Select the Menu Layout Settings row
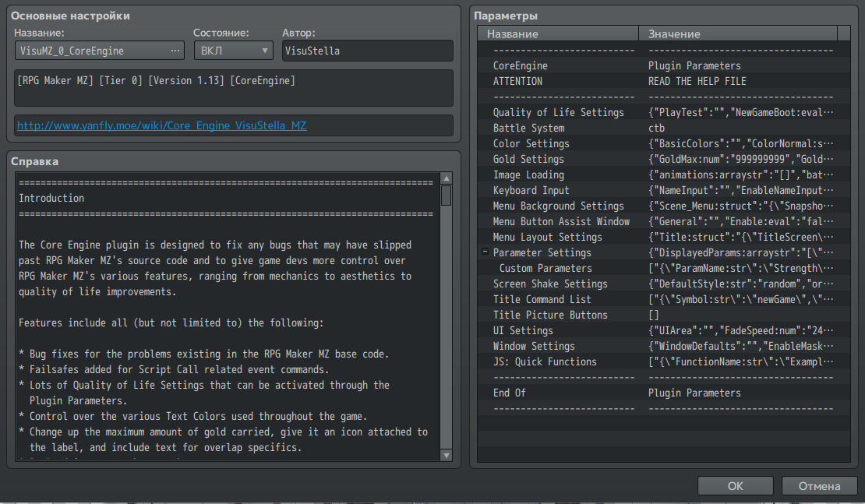Image resolution: width=865 pixels, height=504 pixels. 664,237
